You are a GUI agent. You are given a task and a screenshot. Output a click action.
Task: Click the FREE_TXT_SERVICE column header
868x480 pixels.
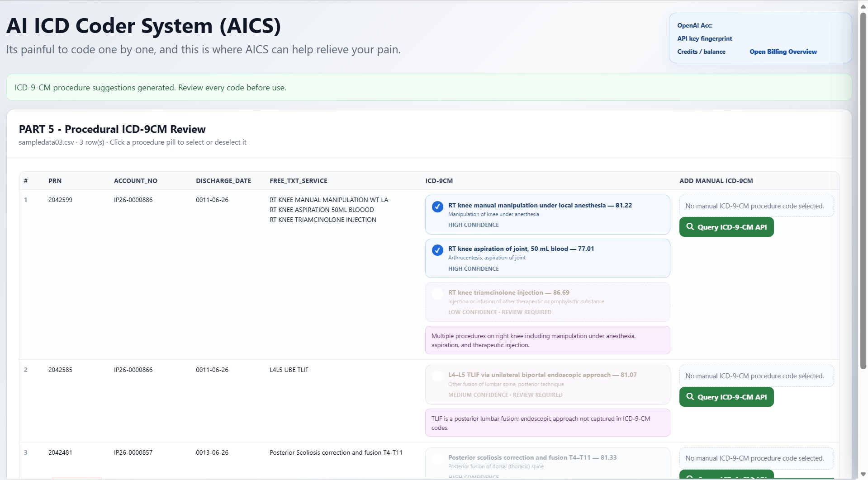299,181
